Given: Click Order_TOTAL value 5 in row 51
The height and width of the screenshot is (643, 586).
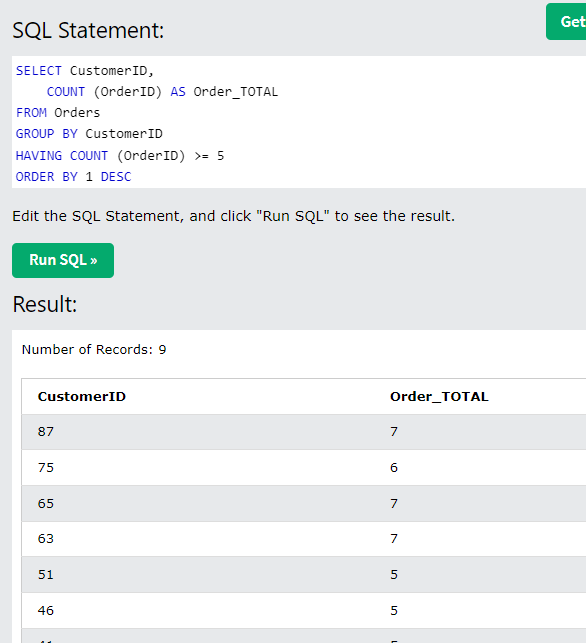Looking at the screenshot, I should (x=394, y=575).
